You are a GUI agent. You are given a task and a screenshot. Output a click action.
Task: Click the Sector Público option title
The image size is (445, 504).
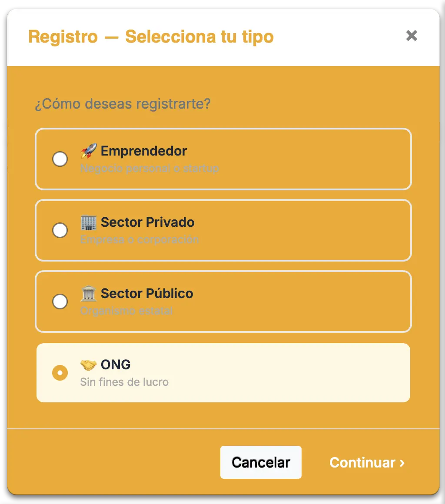[147, 294]
